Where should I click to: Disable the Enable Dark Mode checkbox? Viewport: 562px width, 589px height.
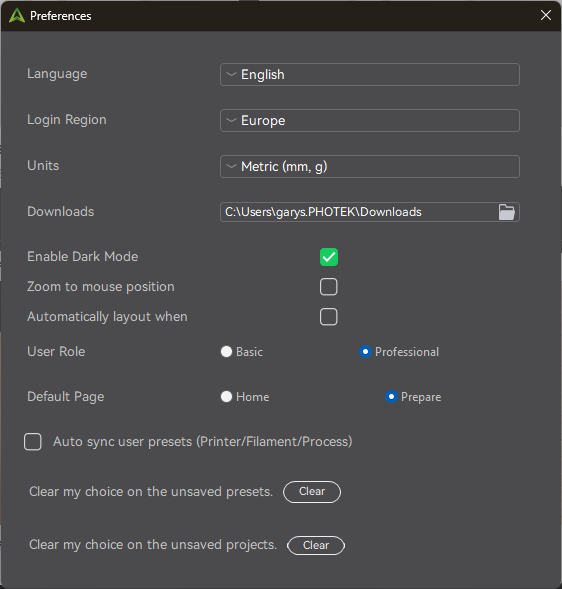[x=329, y=257]
